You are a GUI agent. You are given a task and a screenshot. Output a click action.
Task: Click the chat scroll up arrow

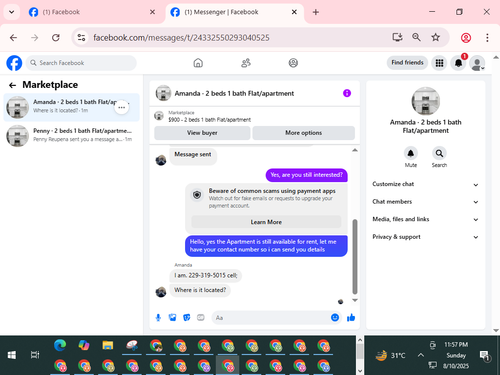tap(355, 150)
